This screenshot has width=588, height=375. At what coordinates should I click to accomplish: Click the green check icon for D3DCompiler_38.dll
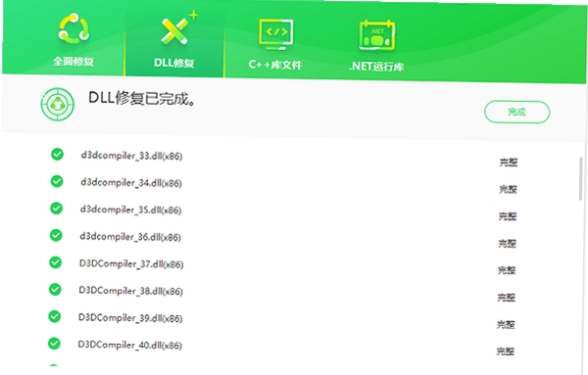pos(55,289)
